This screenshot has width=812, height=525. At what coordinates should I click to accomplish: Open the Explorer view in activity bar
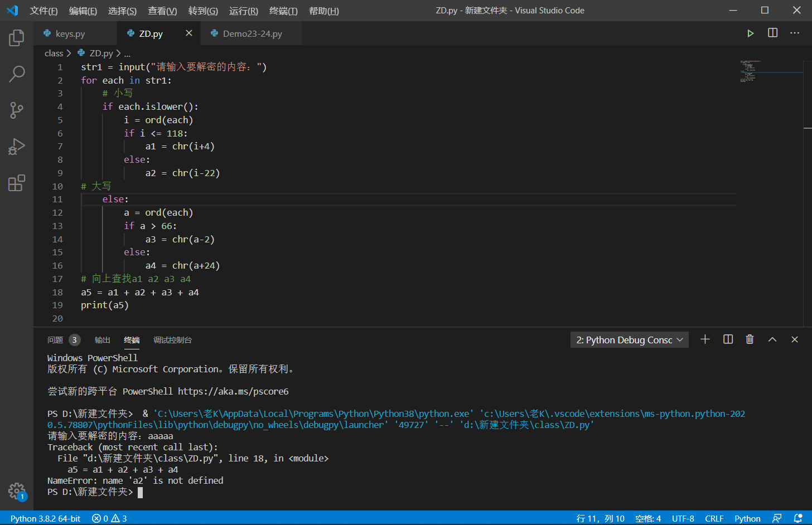click(17, 38)
